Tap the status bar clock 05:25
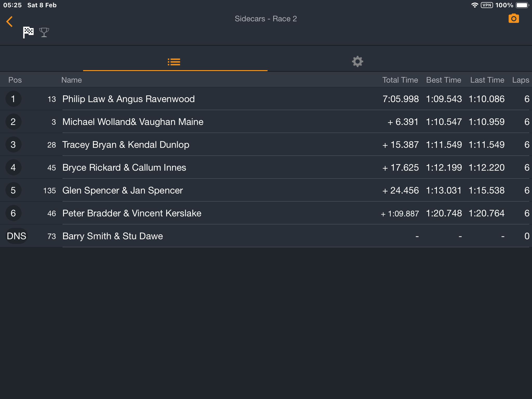The height and width of the screenshot is (399, 532). [x=12, y=5]
